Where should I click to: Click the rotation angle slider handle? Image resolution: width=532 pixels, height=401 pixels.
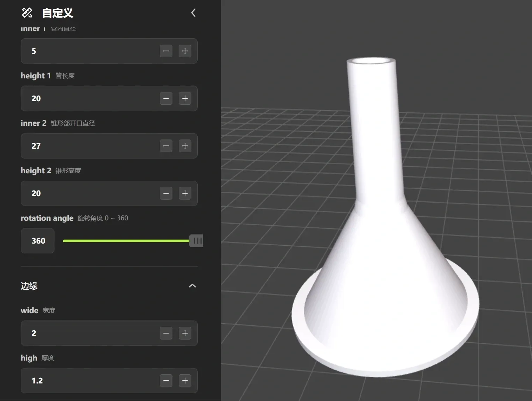pos(196,241)
